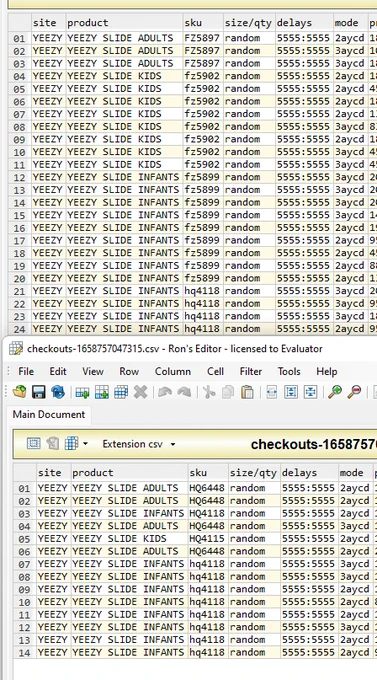377x680 pixels.
Task: Click the Reload document globe icon
Action: click(x=58, y=392)
